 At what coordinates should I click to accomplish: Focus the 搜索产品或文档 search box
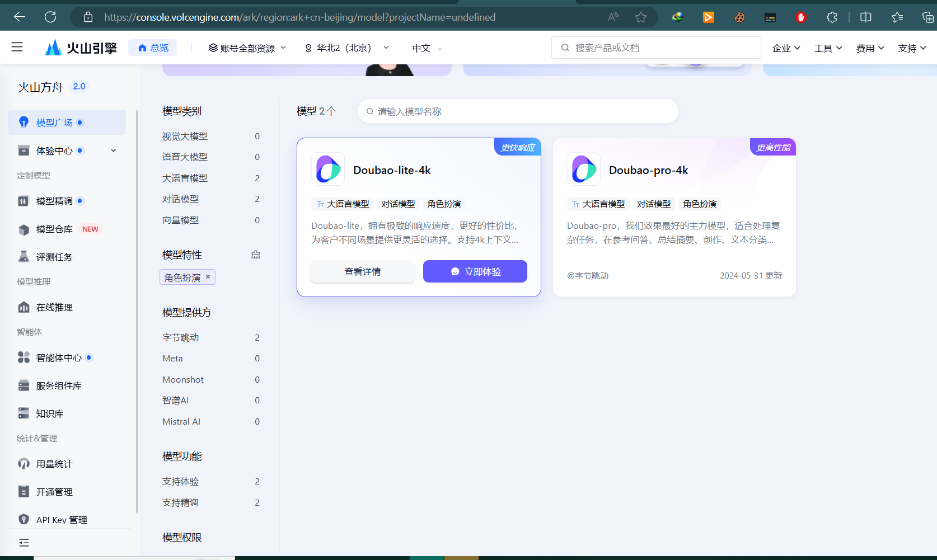click(656, 48)
